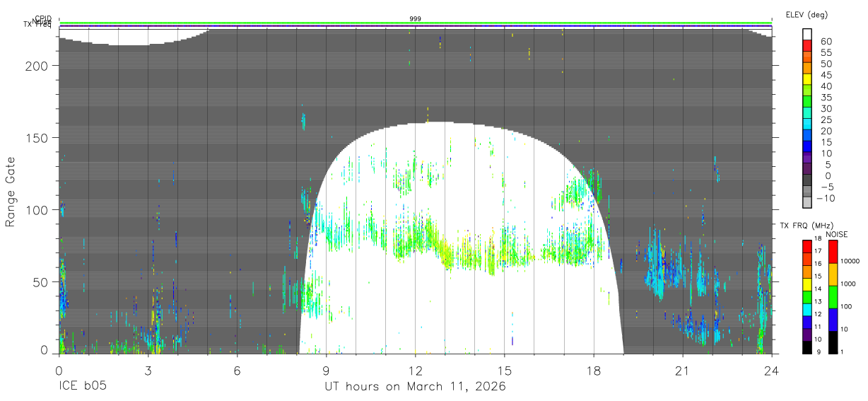868x401 pixels.
Task: Click the yellow NOISE swatch between 1000 and 10000
Action: click(832, 274)
